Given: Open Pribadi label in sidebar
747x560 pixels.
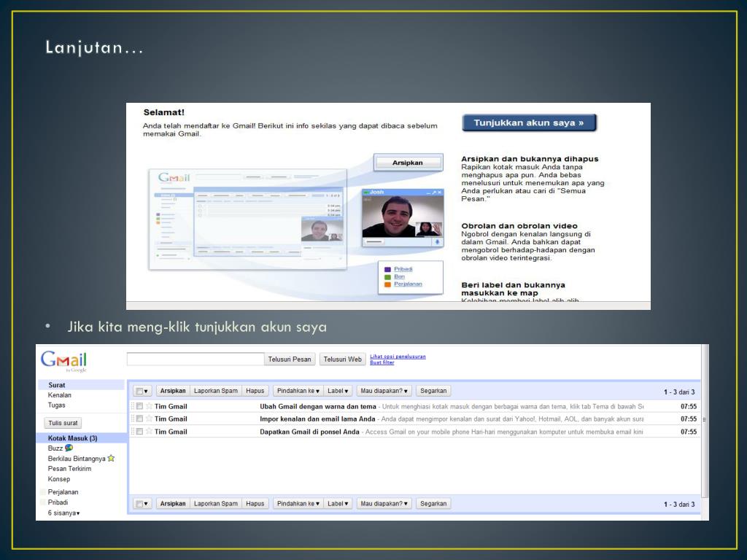Looking at the screenshot, I should coord(58,502).
